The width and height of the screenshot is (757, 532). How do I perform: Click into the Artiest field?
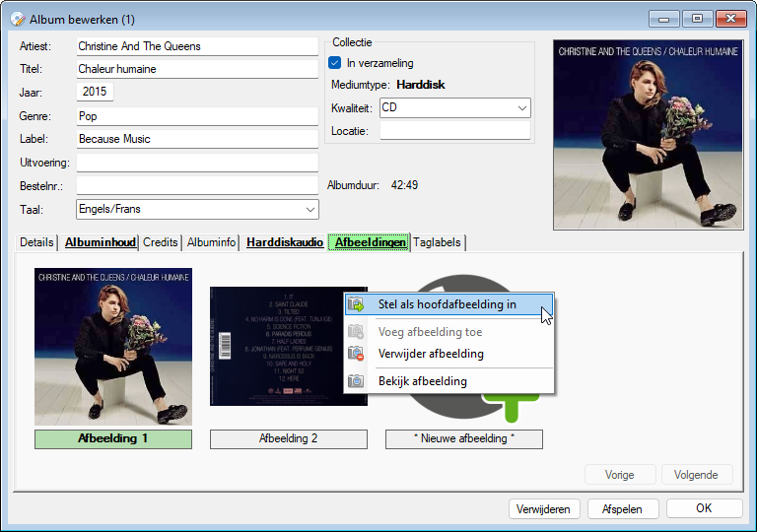(197, 46)
